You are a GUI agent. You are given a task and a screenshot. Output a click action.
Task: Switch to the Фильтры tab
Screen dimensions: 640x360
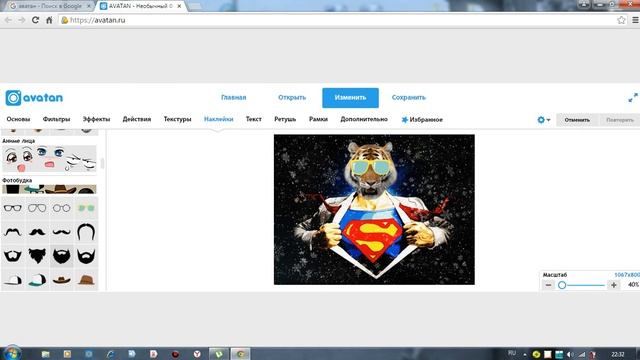[x=56, y=119]
